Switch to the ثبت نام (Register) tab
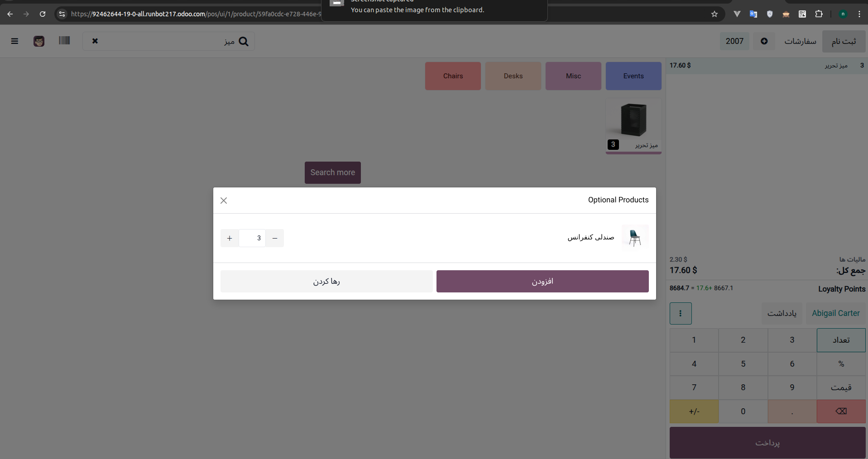The height and width of the screenshot is (459, 868). 844,41
